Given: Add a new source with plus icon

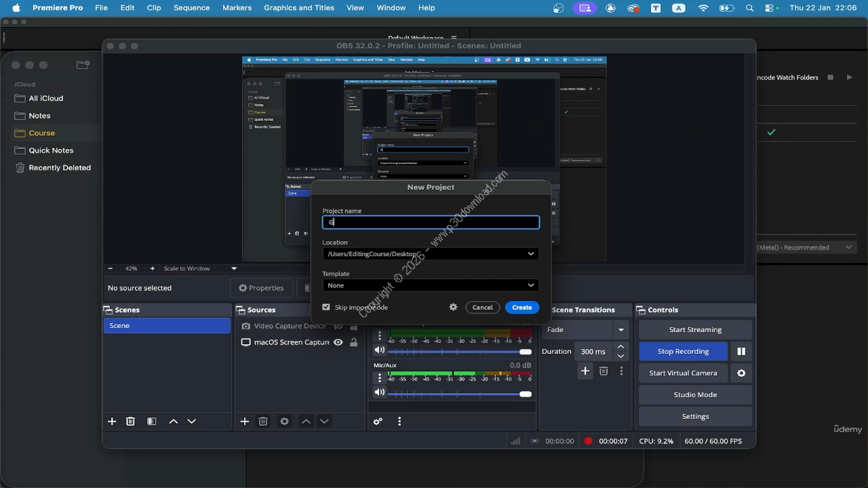Looking at the screenshot, I should (245, 421).
